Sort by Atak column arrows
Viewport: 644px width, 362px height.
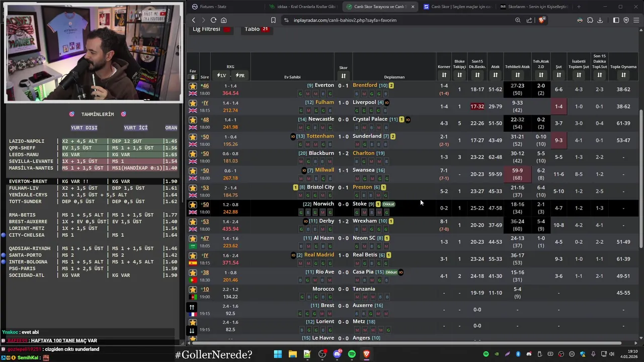coord(496,75)
